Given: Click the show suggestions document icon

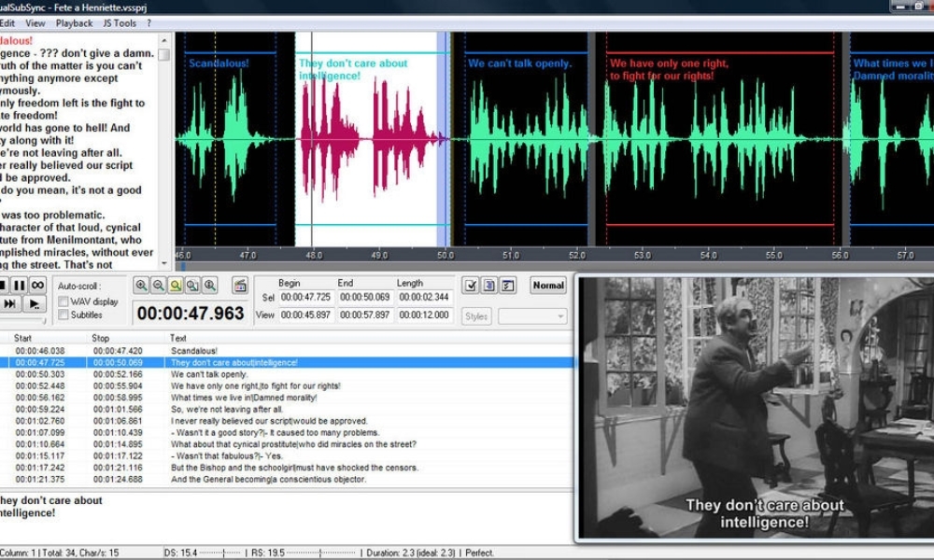Looking at the screenshot, I should pos(489,285).
